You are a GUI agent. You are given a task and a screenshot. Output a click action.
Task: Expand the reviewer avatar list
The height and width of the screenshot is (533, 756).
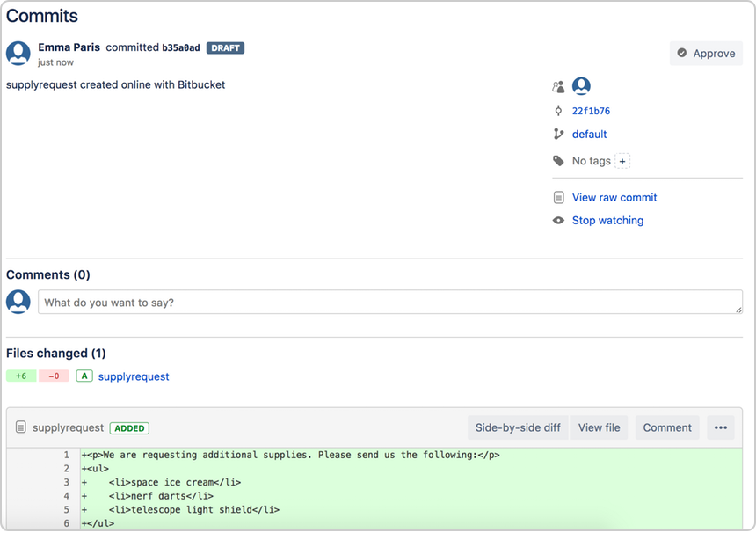(581, 85)
